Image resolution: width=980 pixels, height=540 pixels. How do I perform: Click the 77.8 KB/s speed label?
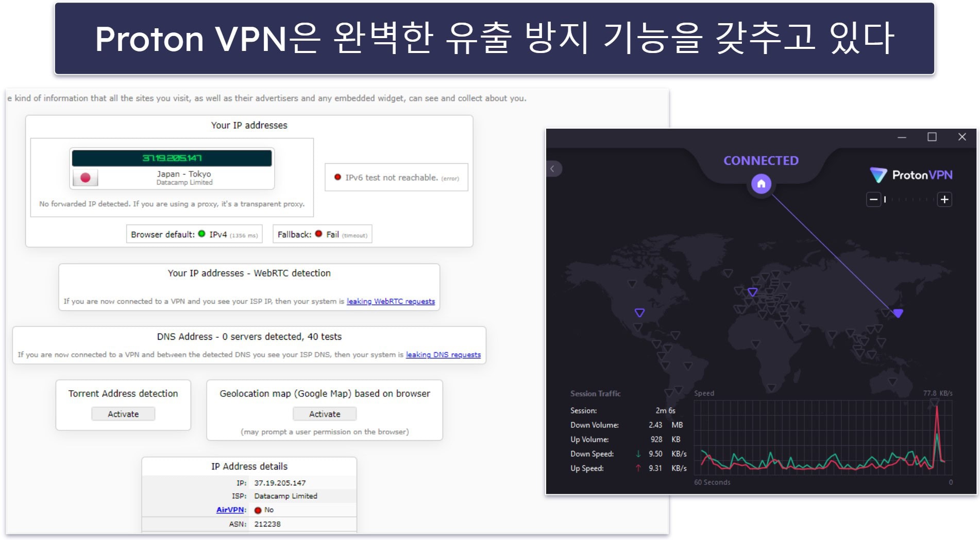pyautogui.click(x=938, y=393)
